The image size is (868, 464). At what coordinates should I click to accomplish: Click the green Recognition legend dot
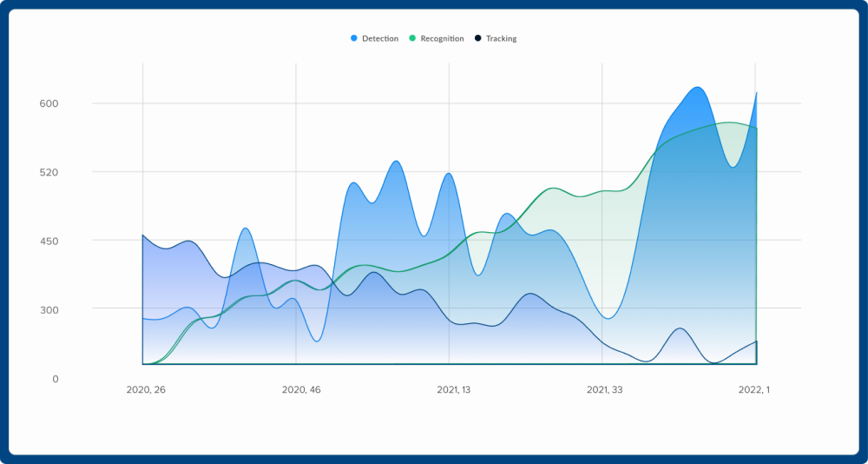click(413, 38)
